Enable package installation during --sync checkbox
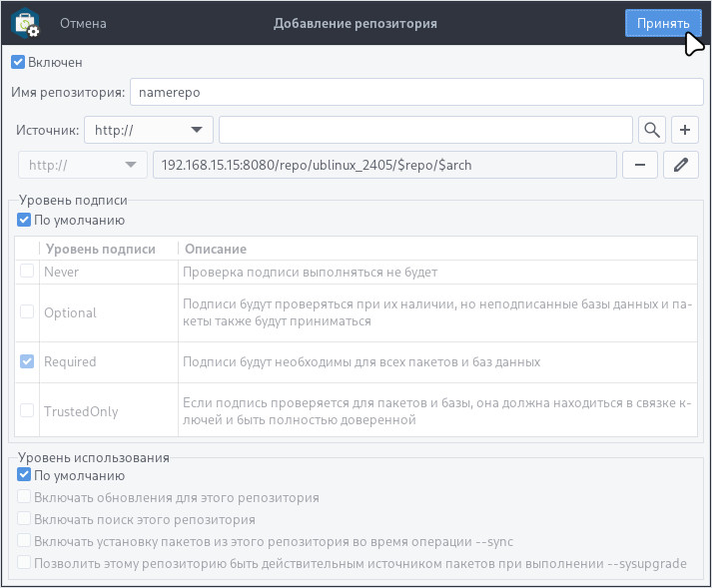The image size is (712, 588). pos(24,541)
